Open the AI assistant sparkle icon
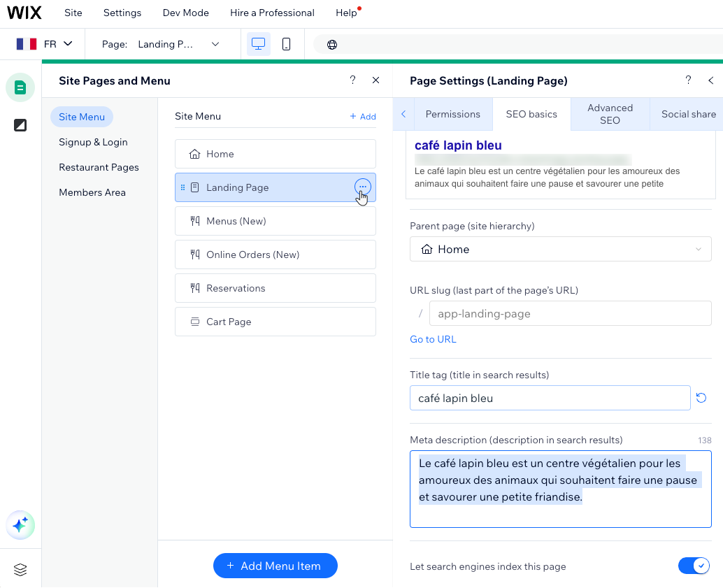The image size is (723, 588). pyautogui.click(x=20, y=524)
